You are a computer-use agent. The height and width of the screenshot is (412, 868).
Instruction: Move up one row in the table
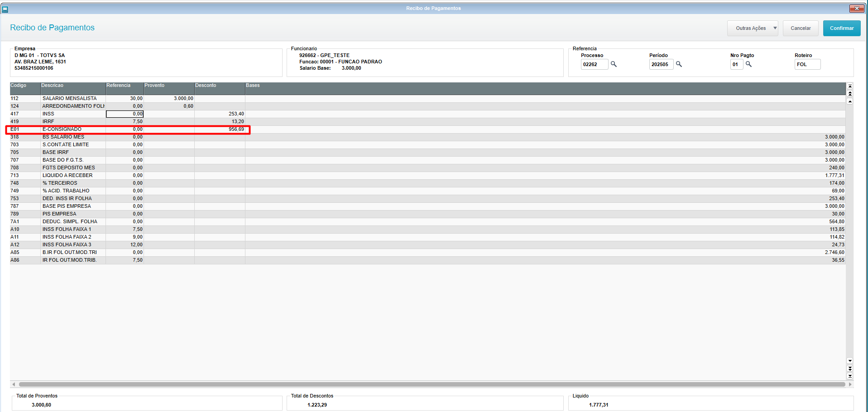click(x=850, y=101)
